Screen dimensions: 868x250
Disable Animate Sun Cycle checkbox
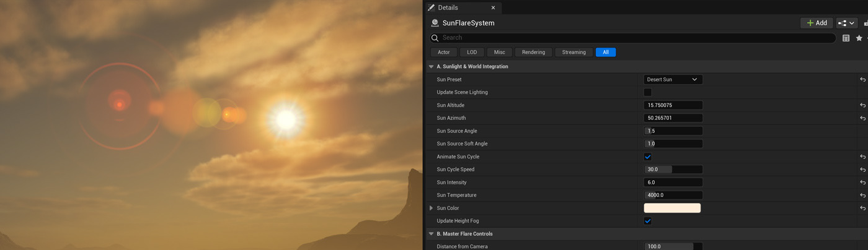coord(647,157)
